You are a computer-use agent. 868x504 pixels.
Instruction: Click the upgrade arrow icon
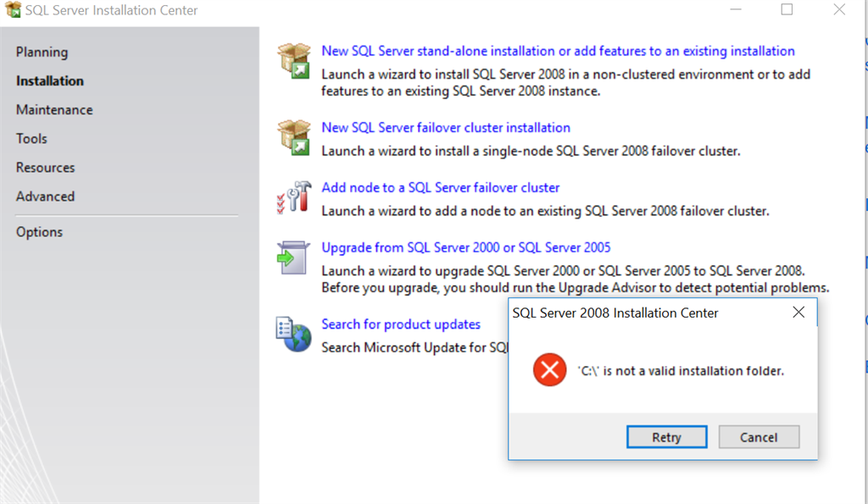[x=293, y=258]
